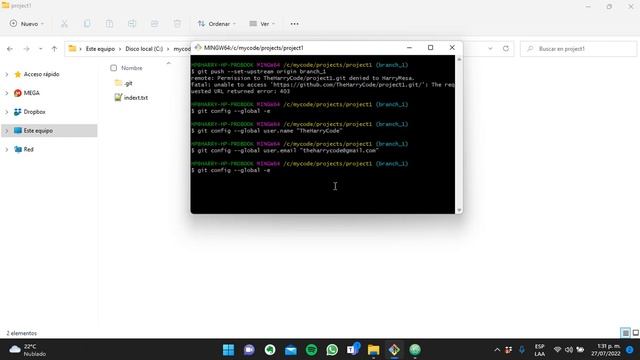This screenshot has width=640, height=360.
Task: Go forward with the Explorer forward arrow
Action: (27, 49)
